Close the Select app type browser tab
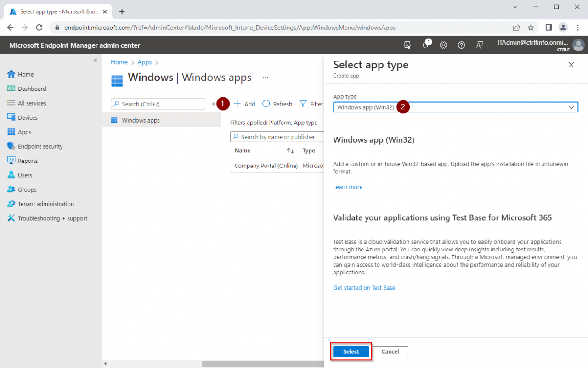The image size is (588, 368). [x=105, y=12]
